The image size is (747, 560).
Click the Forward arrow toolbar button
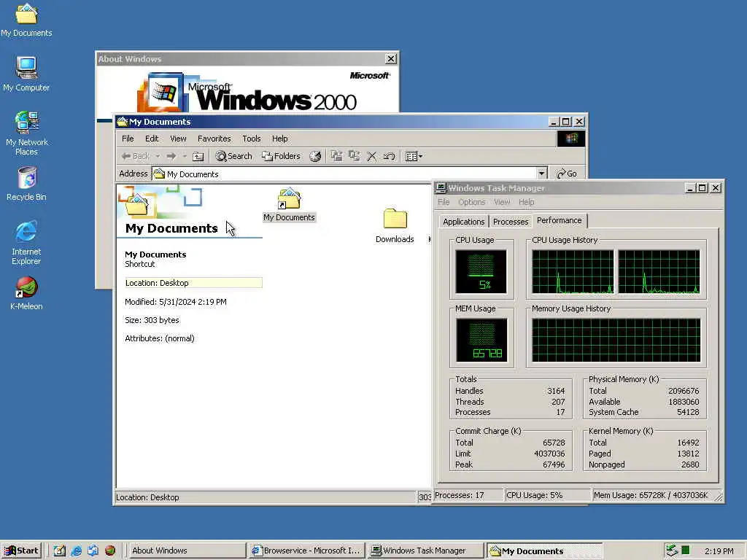pos(171,156)
